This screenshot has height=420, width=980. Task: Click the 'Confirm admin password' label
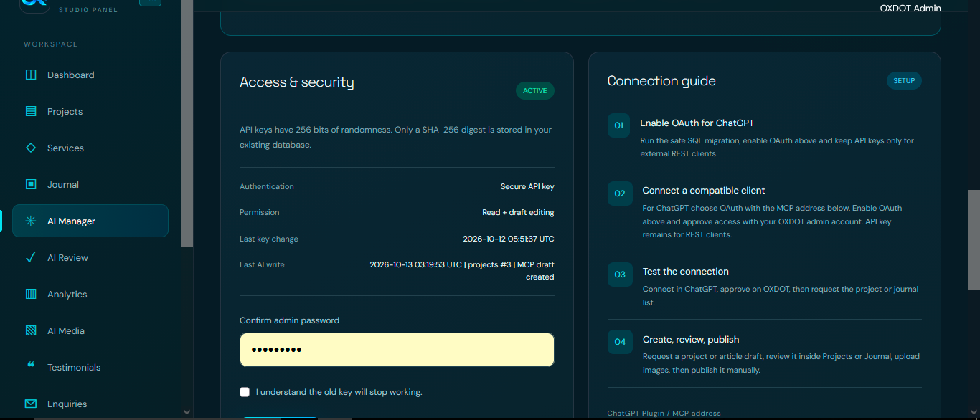(x=289, y=320)
